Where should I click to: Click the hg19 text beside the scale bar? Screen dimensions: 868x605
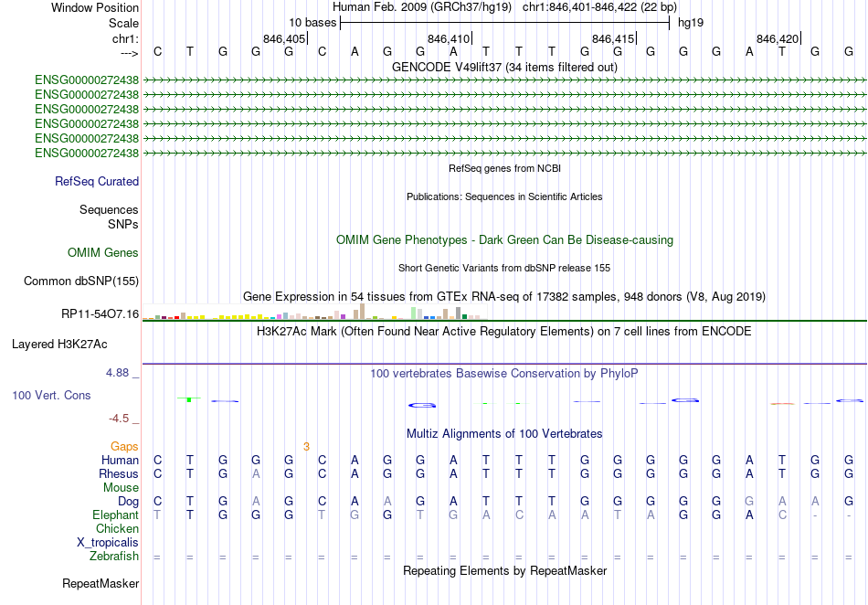[x=691, y=23]
